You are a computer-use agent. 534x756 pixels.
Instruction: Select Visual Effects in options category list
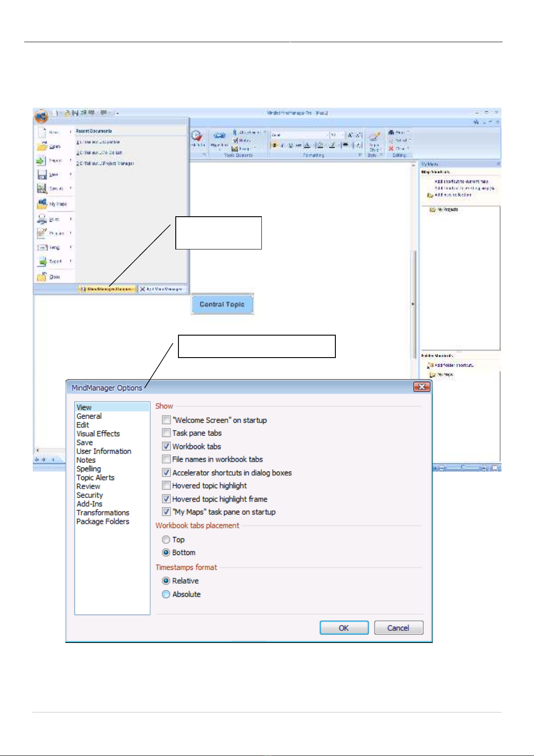coord(98,433)
